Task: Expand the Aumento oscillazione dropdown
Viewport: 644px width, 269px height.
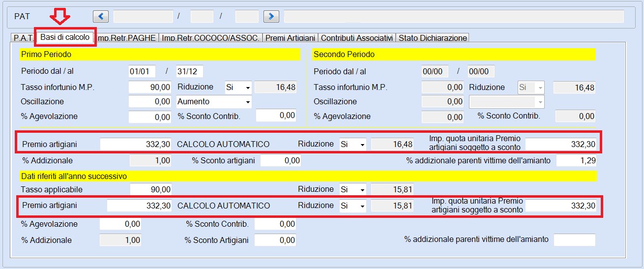Action: [214, 102]
